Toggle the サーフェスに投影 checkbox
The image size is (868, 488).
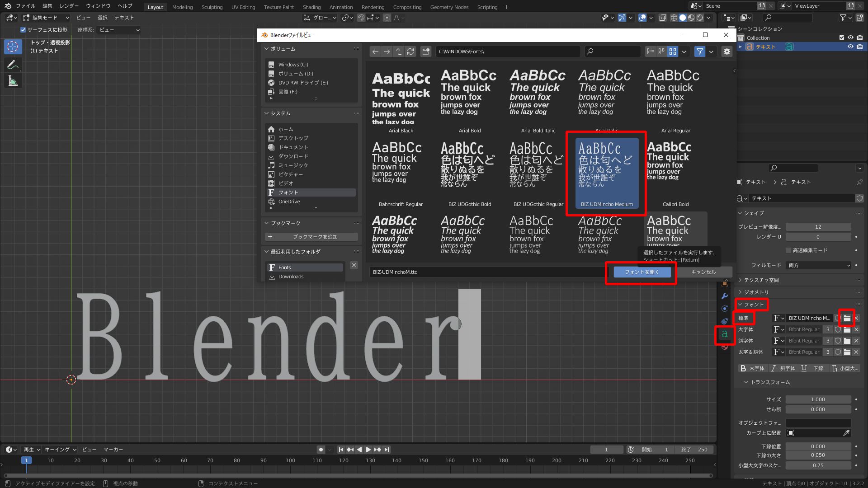[23, 30]
